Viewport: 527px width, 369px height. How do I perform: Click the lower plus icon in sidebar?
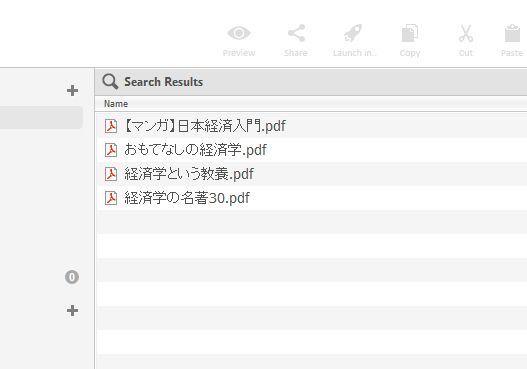click(x=72, y=310)
